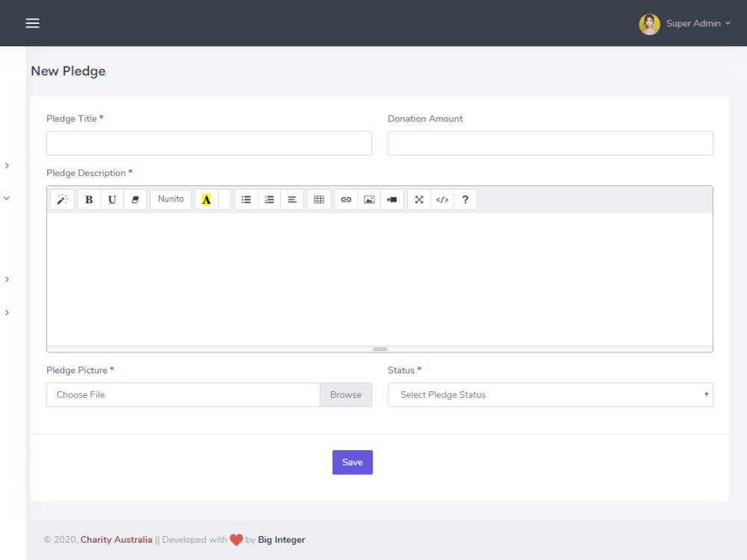The height and width of the screenshot is (560, 747).
Task: Underline text in the pledge description
Action: (x=112, y=199)
